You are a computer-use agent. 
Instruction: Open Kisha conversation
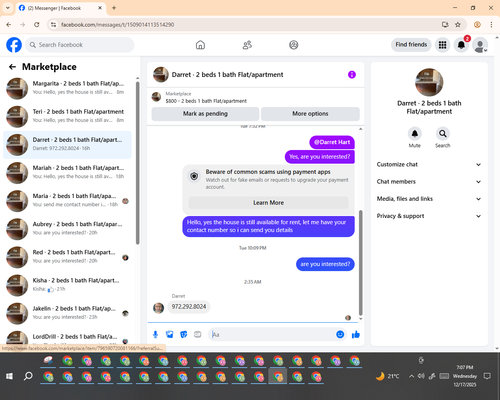pos(67,285)
